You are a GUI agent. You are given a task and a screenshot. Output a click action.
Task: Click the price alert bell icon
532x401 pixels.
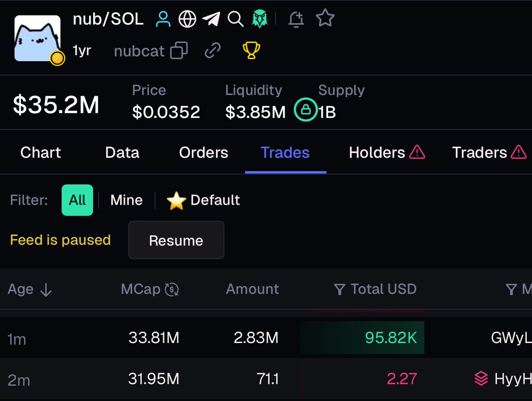pyautogui.click(x=296, y=19)
